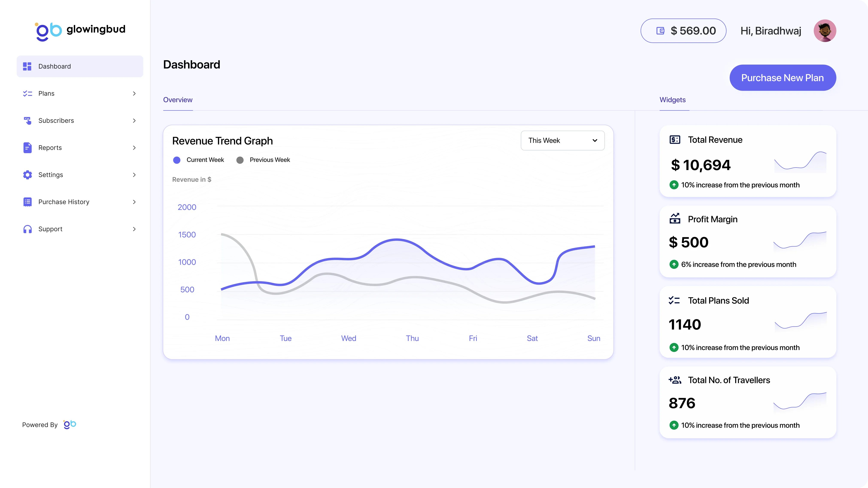Click the Subscribers icon in sidebar
Image resolution: width=868 pixels, height=488 pixels.
click(x=27, y=121)
